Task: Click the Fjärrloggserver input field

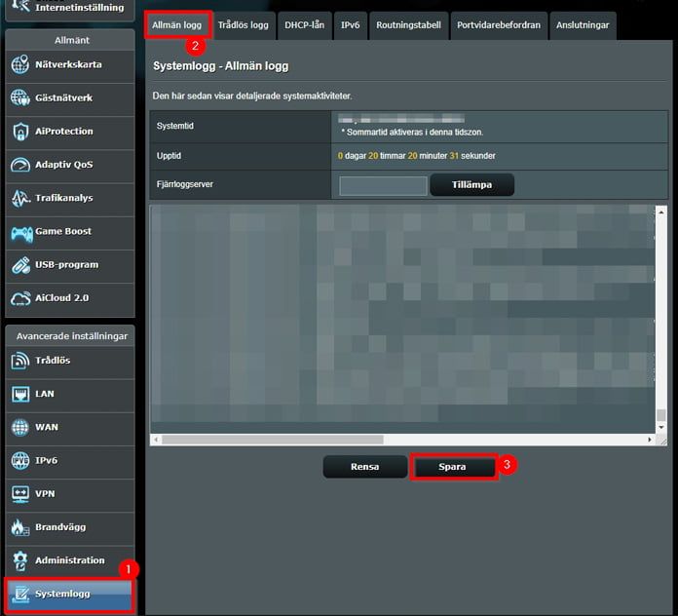Action: click(x=383, y=185)
